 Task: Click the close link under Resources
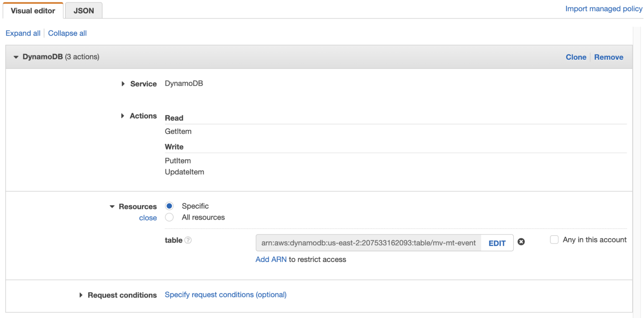[x=148, y=218]
